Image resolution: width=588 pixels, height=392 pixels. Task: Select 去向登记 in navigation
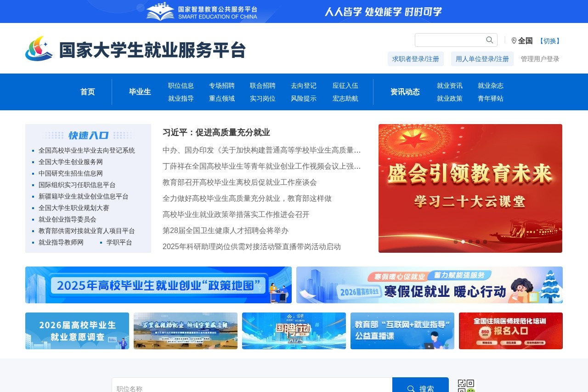(304, 85)
